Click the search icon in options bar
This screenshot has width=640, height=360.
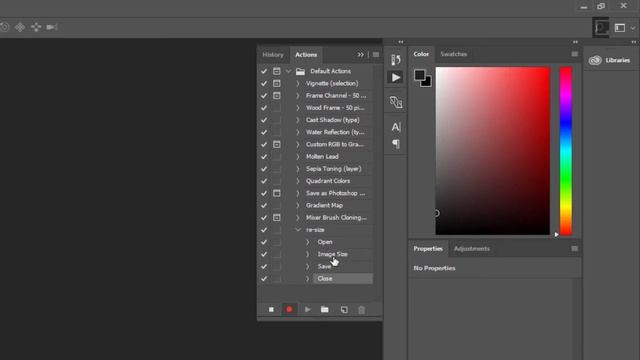[x=600, y=28]
